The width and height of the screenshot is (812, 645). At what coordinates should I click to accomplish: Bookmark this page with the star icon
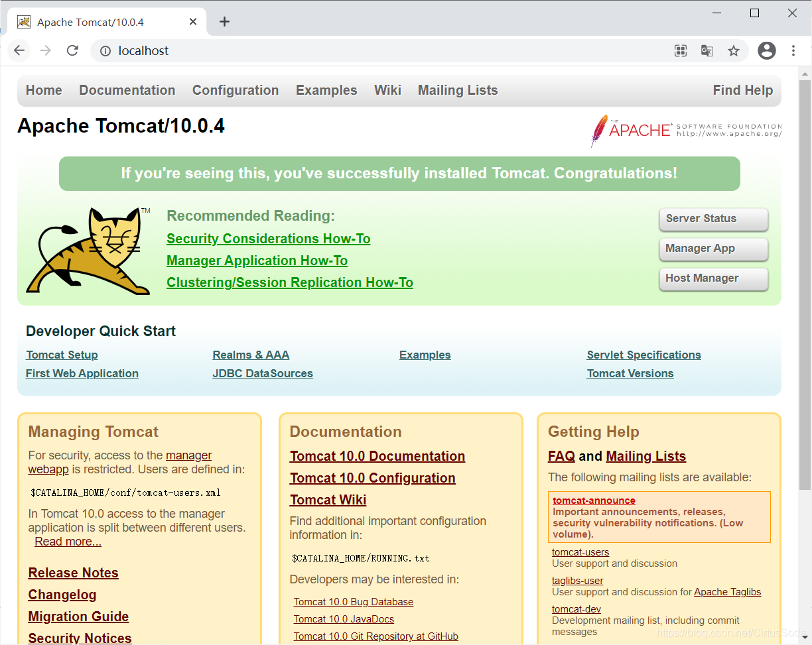734,50
